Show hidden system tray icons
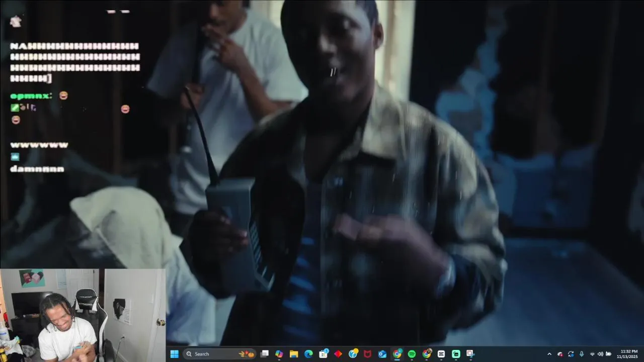The image size is (644, 362). pyautogui.click(x=549, y=354)
